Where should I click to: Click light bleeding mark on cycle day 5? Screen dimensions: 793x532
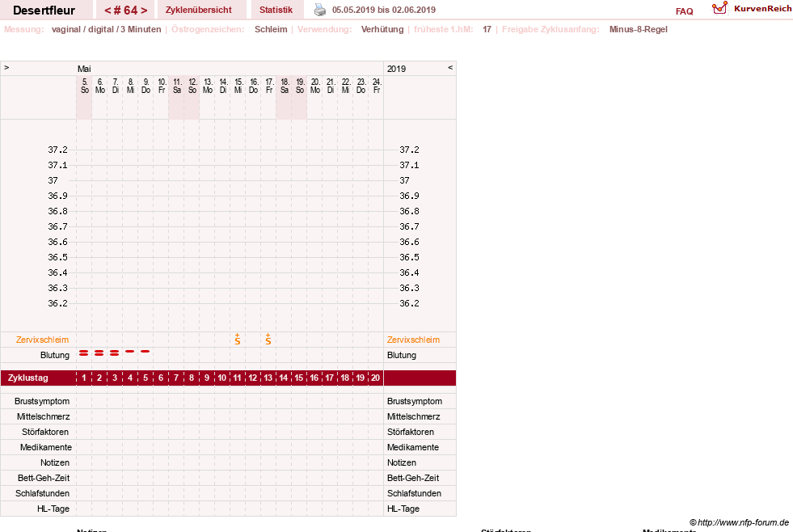point(146,351)
